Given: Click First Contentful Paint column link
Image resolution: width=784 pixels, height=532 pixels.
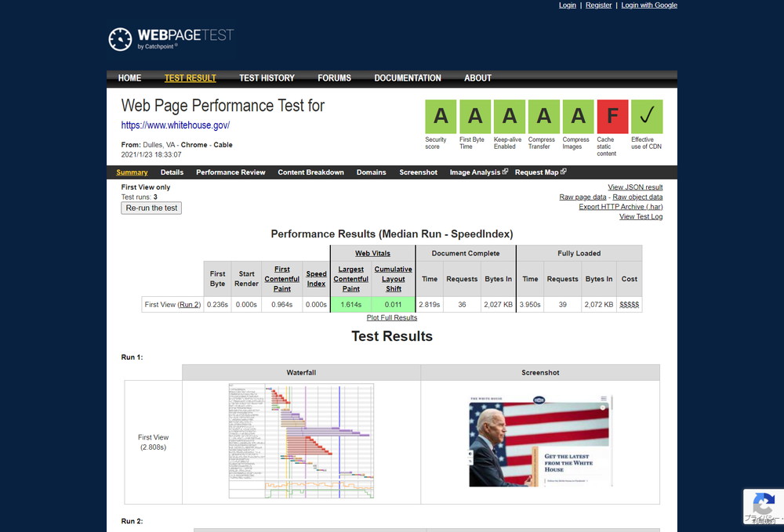Looking at the screenshot, I should click(x=282, y=279).
